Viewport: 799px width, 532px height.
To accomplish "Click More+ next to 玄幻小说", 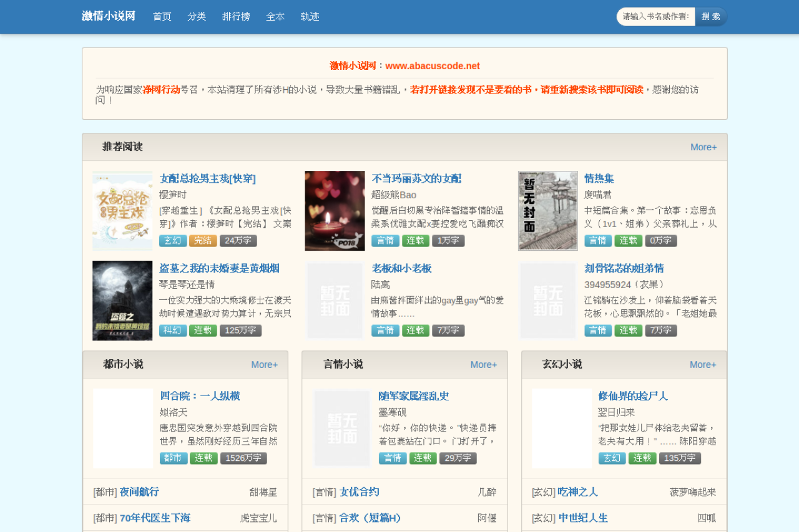I will coord(703,365).
